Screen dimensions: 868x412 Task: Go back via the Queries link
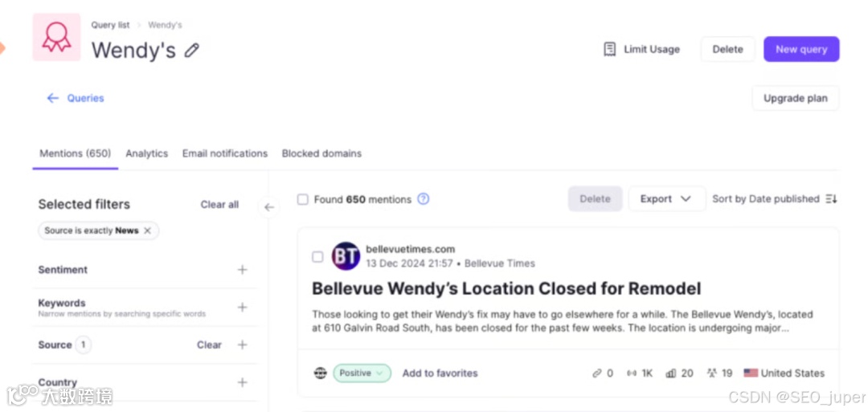(86, 99)
